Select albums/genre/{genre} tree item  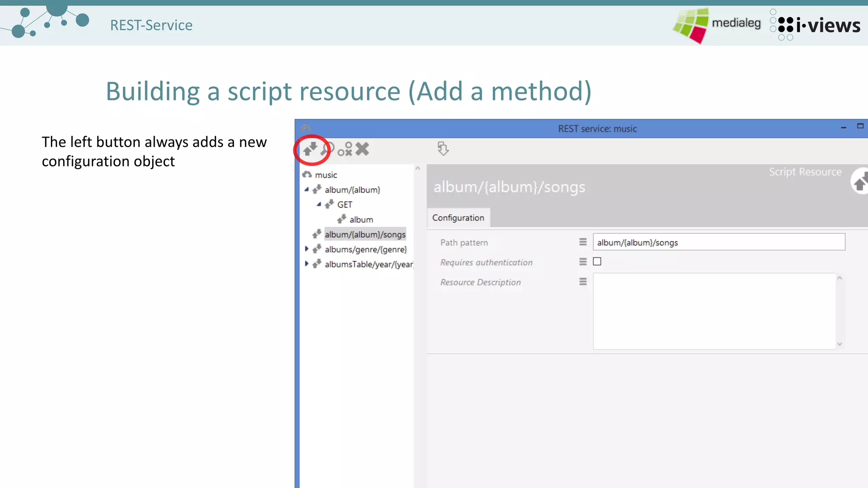click(x=366, y=249)
